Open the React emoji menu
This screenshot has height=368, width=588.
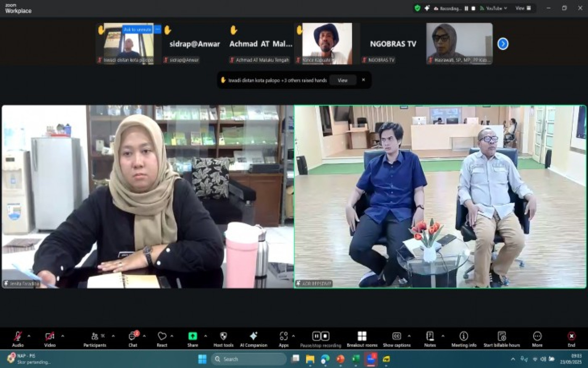(x=162, y=339)
